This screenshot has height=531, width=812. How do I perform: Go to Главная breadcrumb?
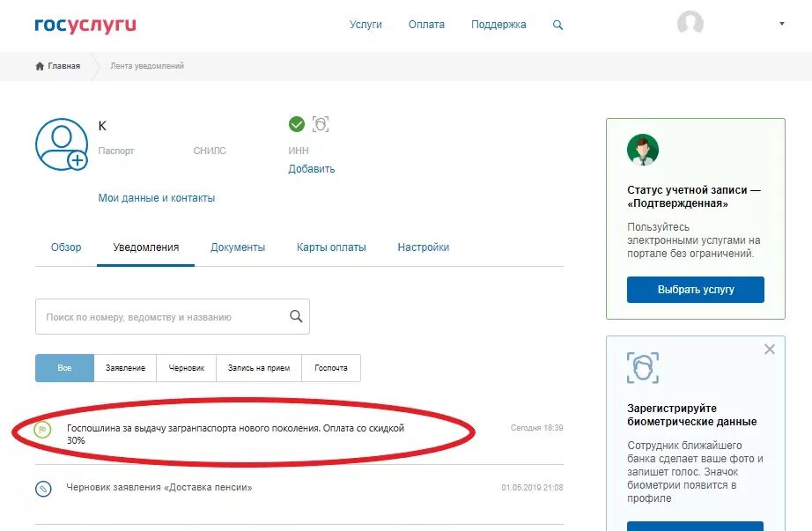(63, 66)
